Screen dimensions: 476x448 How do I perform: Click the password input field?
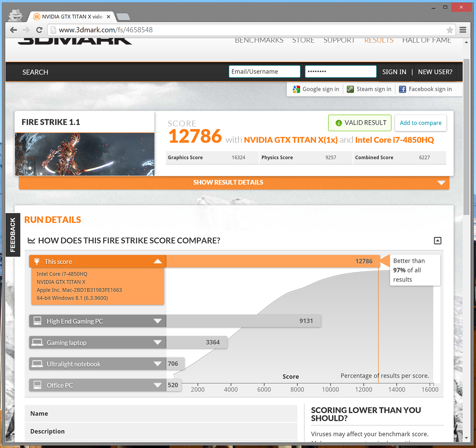[341, 72]
